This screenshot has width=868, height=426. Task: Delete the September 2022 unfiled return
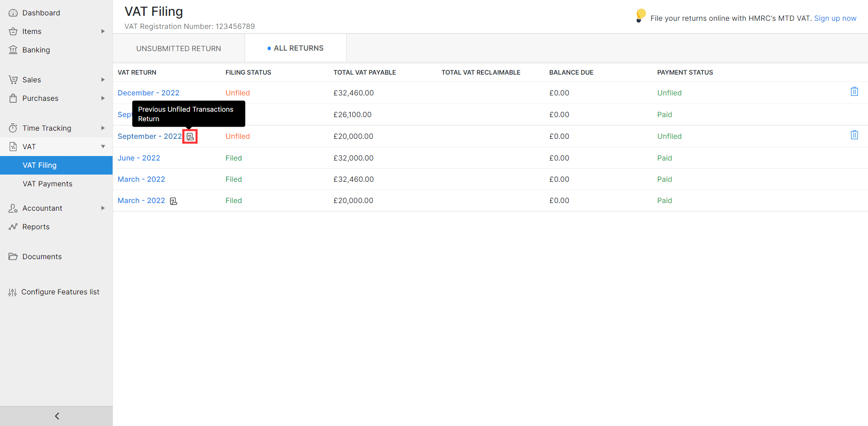point(854,134)
